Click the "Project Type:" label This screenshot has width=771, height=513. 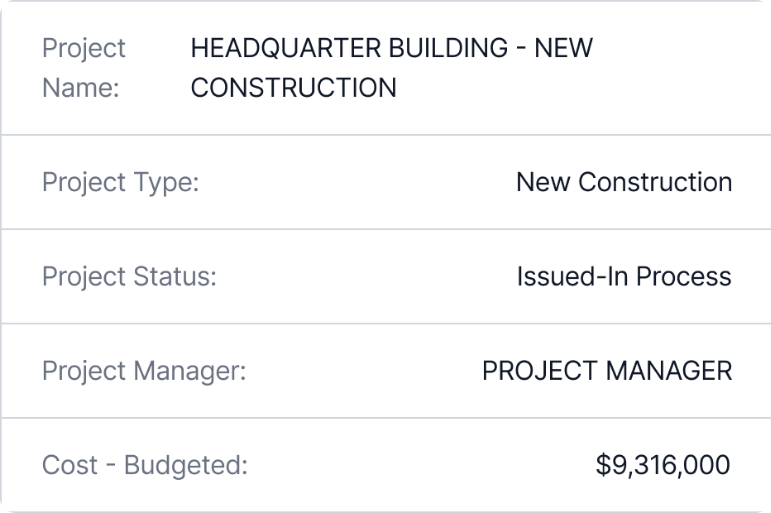pyautogui.click(x=120, y=182)
